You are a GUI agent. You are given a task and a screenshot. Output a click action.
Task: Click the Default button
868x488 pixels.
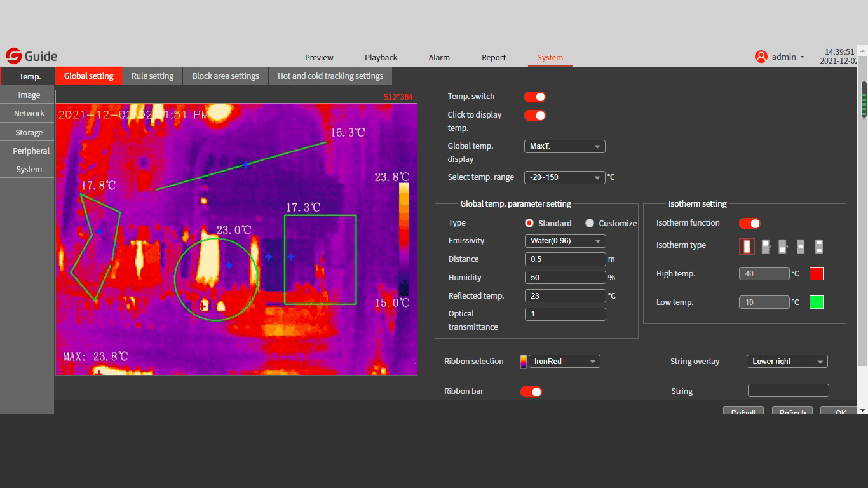(743, 411)
